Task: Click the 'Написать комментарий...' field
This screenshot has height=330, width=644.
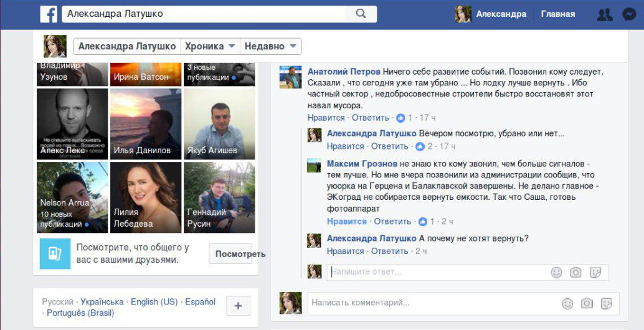Action: click(463, 303)
